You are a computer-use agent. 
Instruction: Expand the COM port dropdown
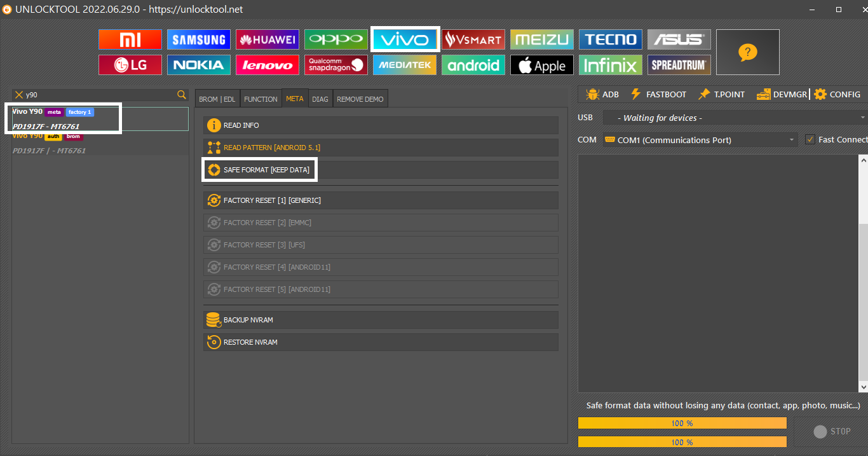tap(792, 140)
